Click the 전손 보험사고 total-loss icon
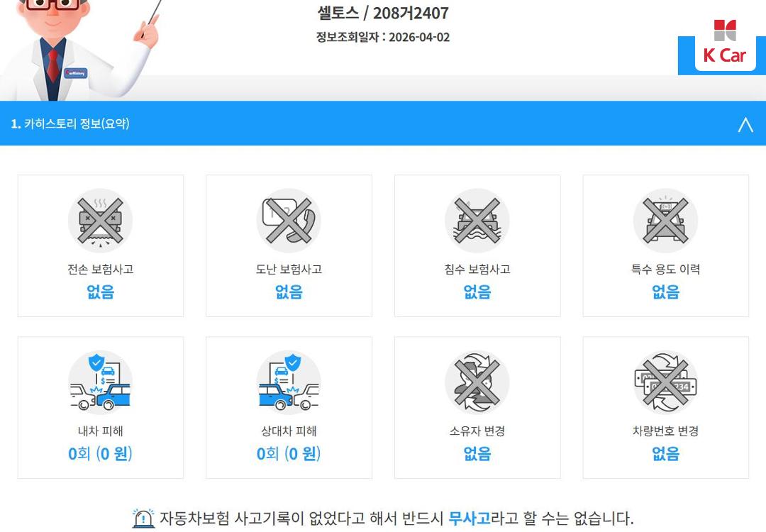The width and height of the screenshot is (766, 532). click(x=100, y=221)
